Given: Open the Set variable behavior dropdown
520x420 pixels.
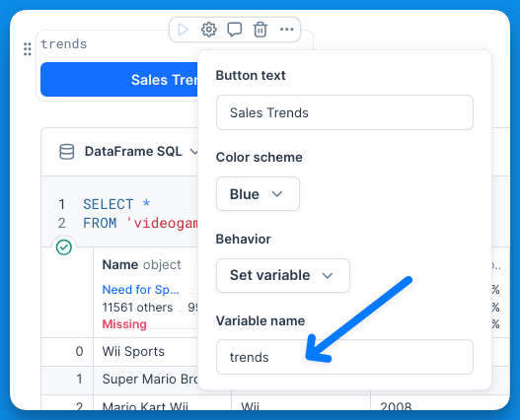Looking at the screenshot, I should coord(283,275).
